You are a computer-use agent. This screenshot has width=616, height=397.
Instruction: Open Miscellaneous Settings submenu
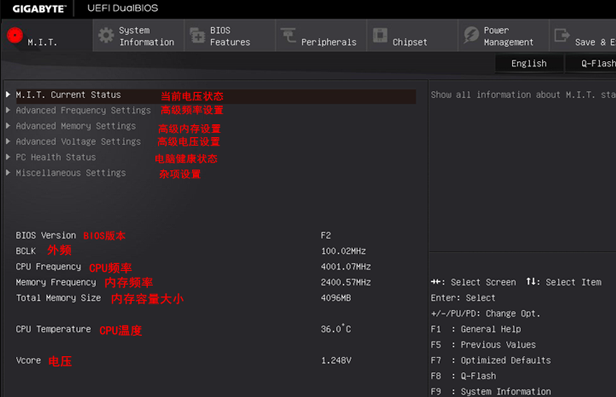click(x=71, y=173)
